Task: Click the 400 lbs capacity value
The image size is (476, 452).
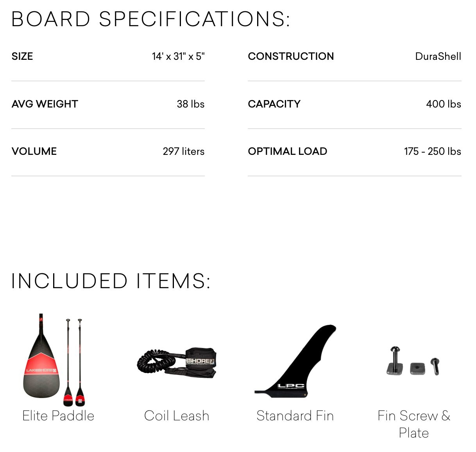Action: (x=444, y=104)
